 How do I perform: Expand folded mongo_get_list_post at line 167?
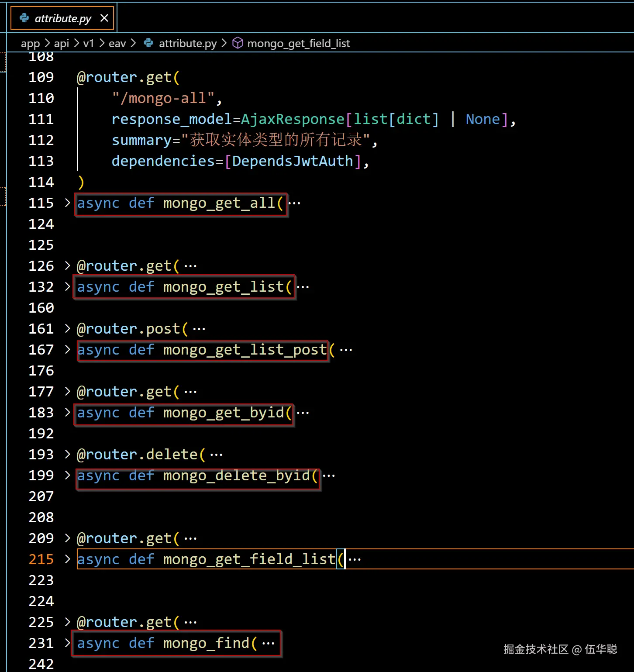click(x=67, y=349)
